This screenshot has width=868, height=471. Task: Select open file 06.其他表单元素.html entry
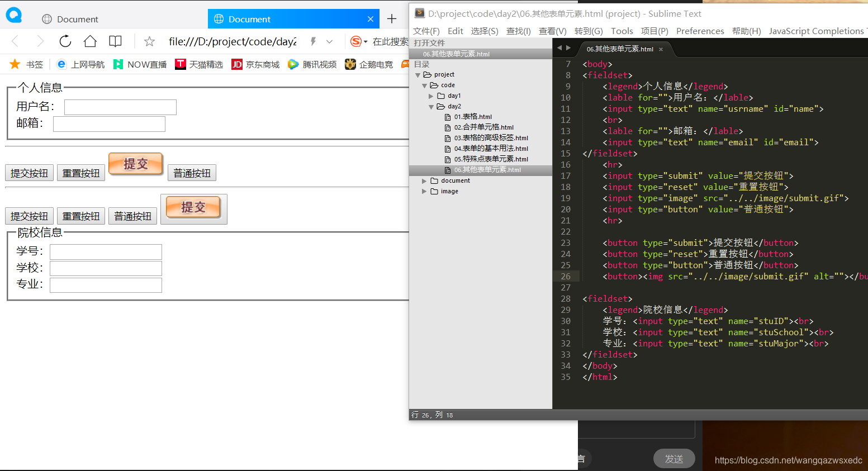point(456,54)
